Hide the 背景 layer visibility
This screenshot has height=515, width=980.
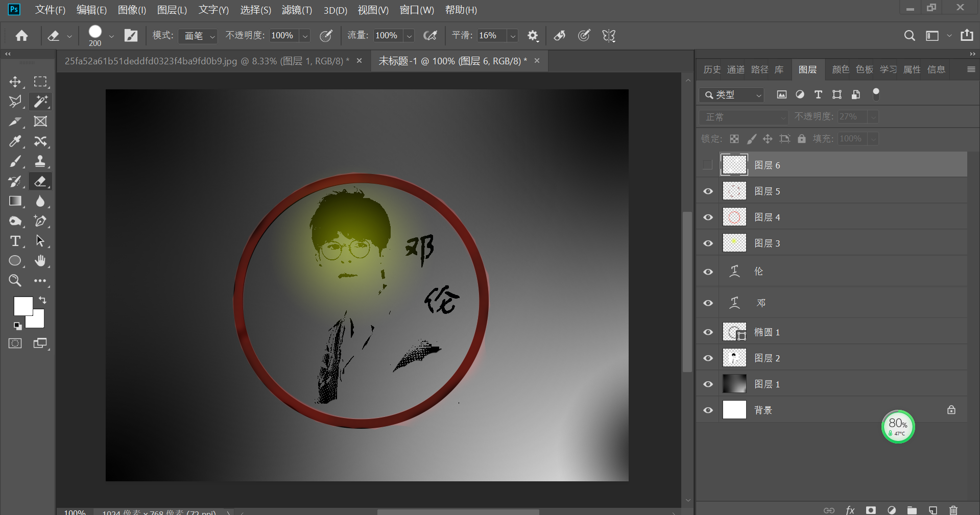click(707, 410)
